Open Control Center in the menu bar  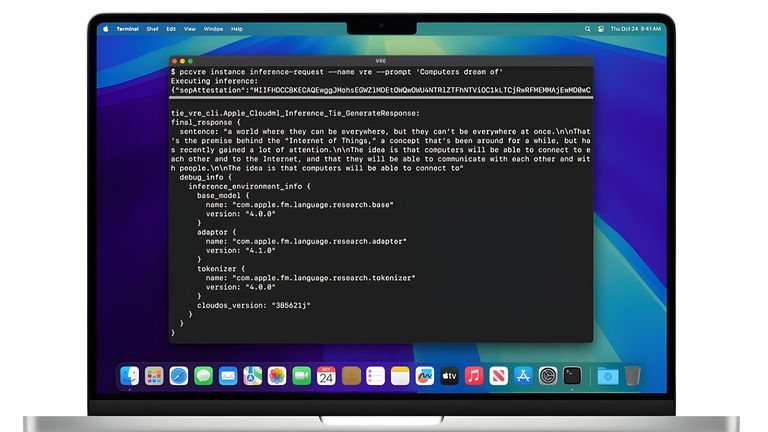click(x=601, y=29)
